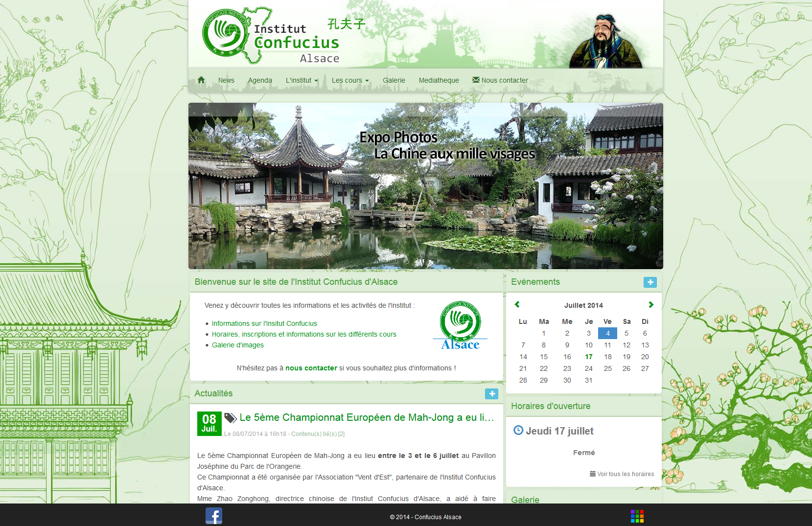
Task: Click the clock icon beside Jeudi 17 juillet
Action: pyautogui.click(x=518, y=430)
